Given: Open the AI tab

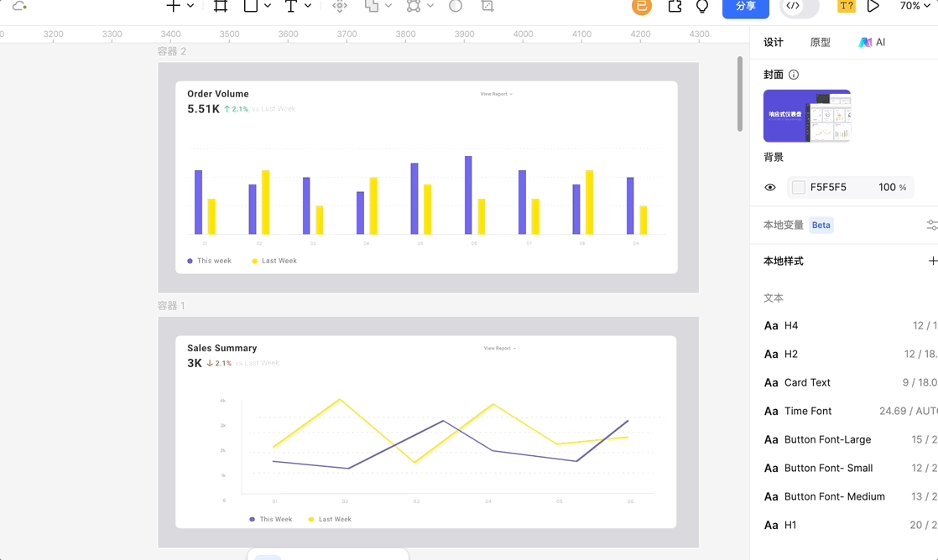Looking at the screenshot, I should pyautogui.click(x=872, y=42).
